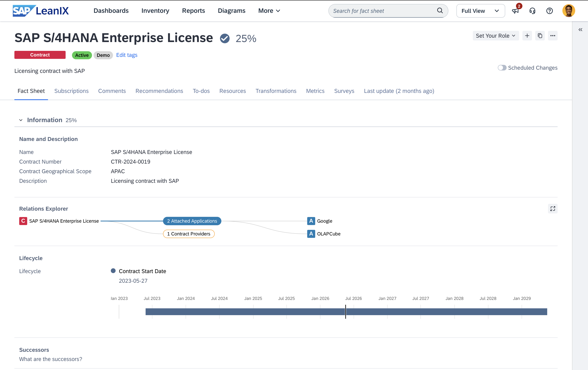Focus the Search for fact sheet field
Image resolution: width=588 pixels, height=370 pixels.
(388, 11)
